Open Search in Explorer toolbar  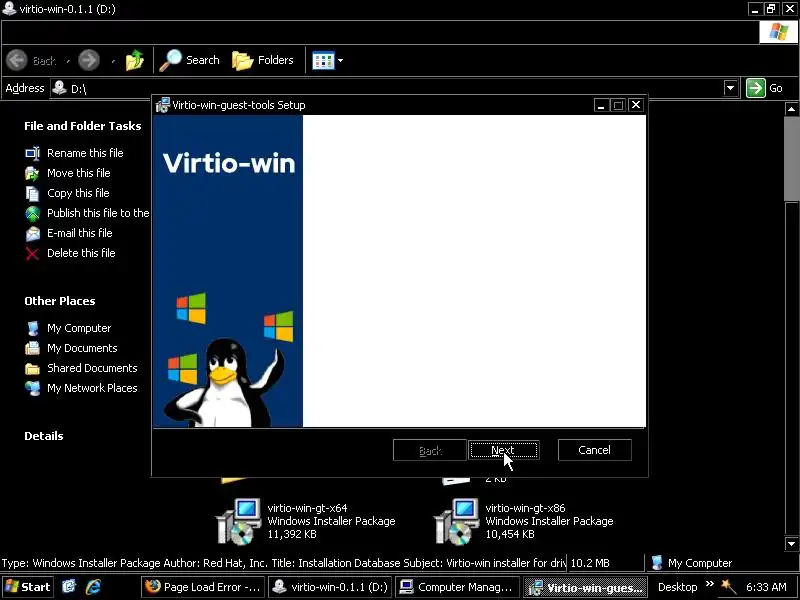pos(189,60)
